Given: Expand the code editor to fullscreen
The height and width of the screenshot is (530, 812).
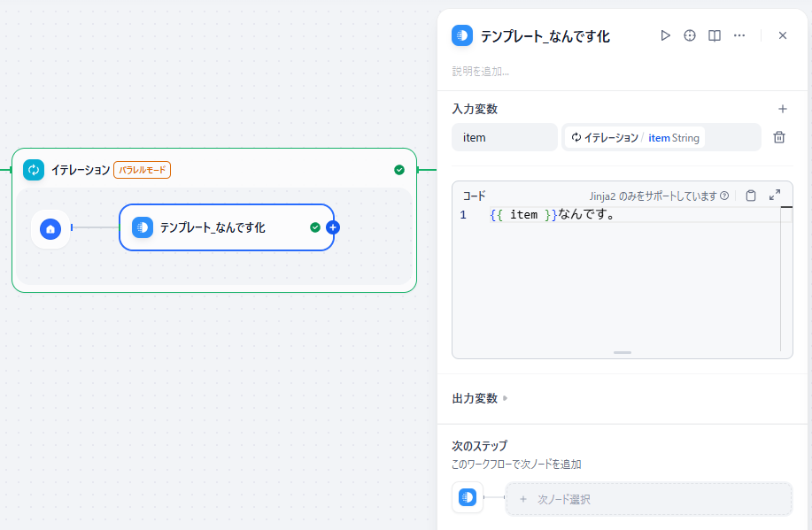Looking at the screenshot, I should pyautogui.click(x=775, y=196).
